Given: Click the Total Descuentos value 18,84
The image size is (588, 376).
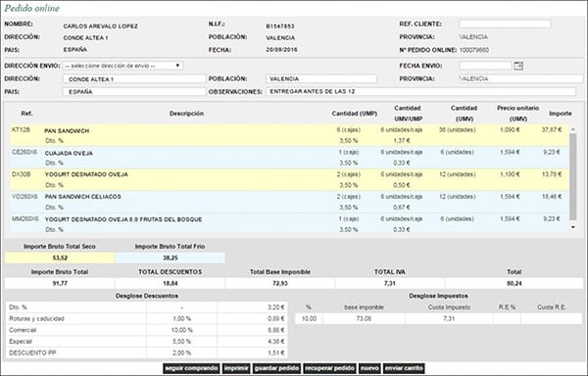Looking at the screenshot, I should coord(171,284).
